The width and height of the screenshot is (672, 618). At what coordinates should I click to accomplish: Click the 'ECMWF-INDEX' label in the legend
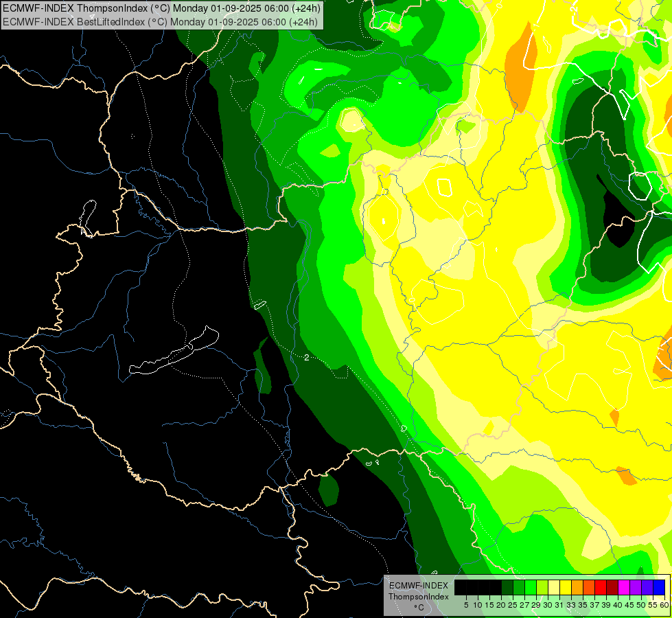pos(419,586)
